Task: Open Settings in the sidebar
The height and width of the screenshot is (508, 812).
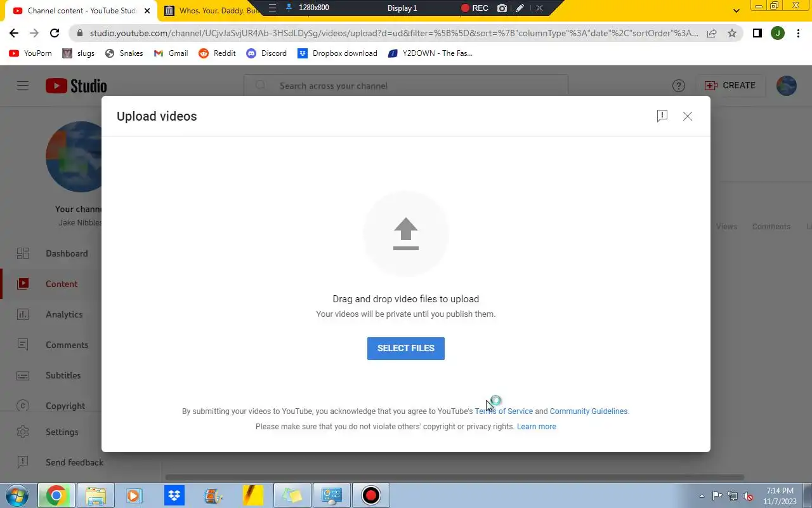Action: [x=62, y=432]
